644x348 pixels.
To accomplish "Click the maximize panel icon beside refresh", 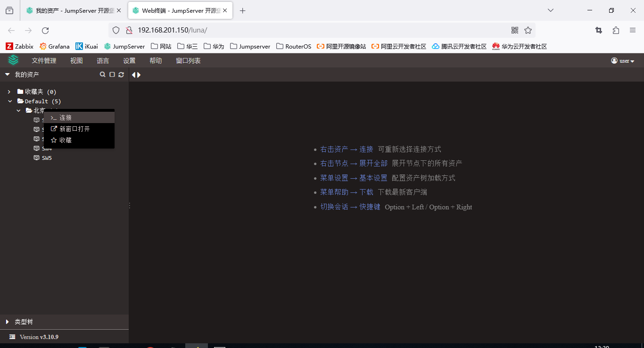I will click(112, 74).
